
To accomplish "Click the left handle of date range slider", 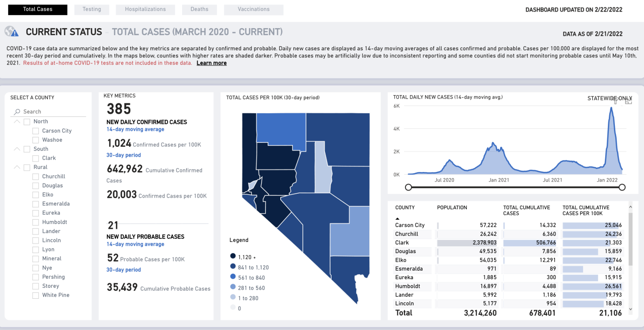I will point(409,187).
